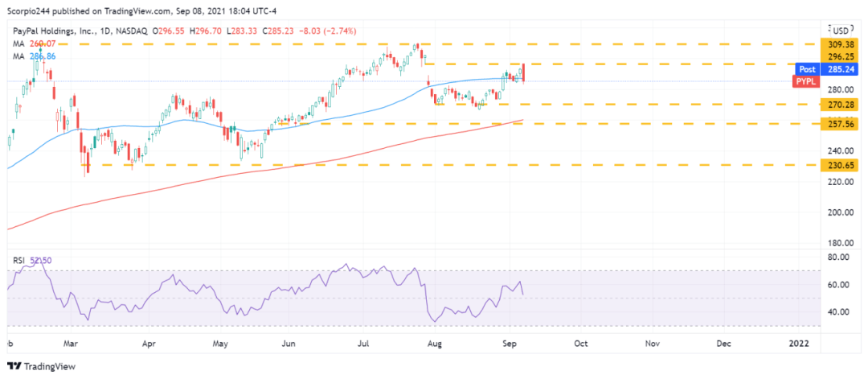This screenshot has width=868, height=379.
Task: Click the PayPal Holdings, Inc. chart title
Action: coord(56,31)
